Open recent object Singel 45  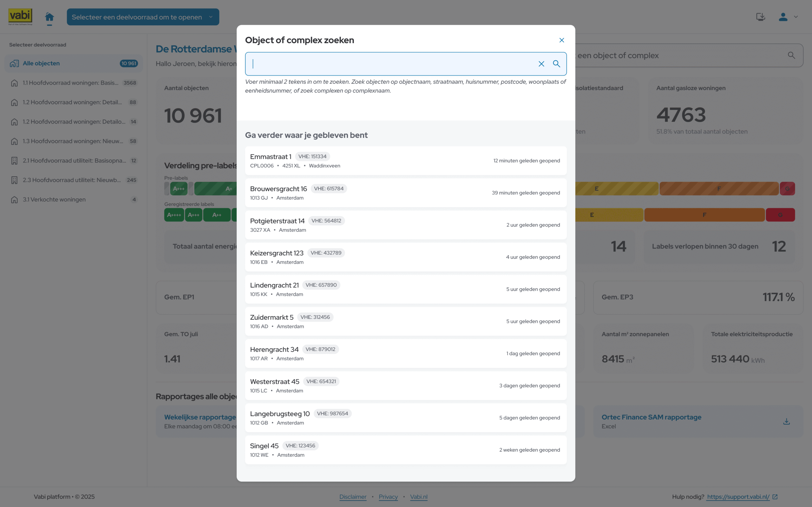click(406, 450)
